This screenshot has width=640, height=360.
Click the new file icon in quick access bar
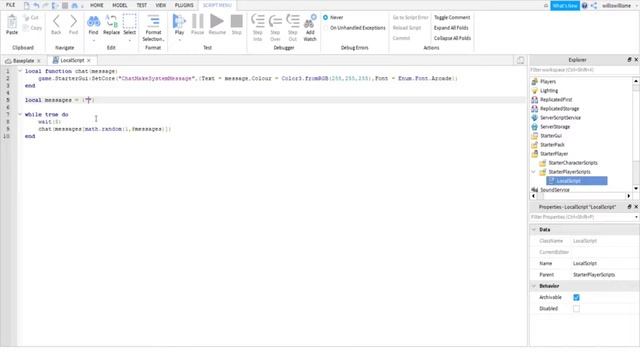(x=27, y=5)
